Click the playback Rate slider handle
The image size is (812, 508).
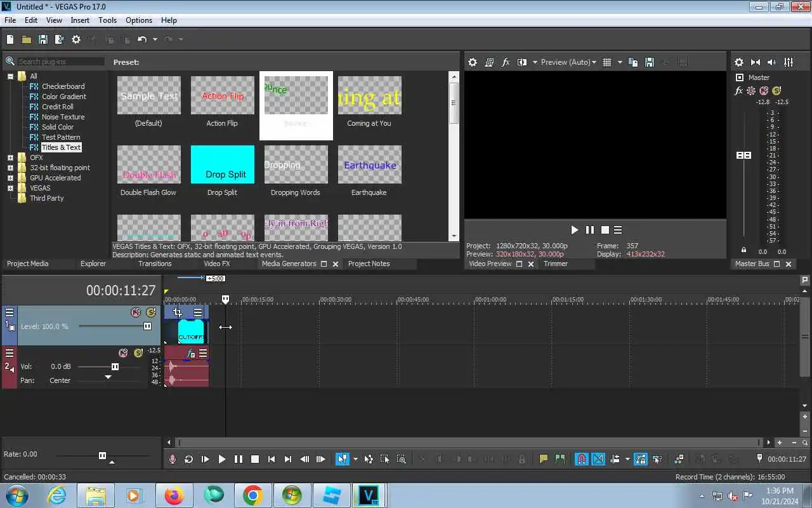[x=102, y=455]
